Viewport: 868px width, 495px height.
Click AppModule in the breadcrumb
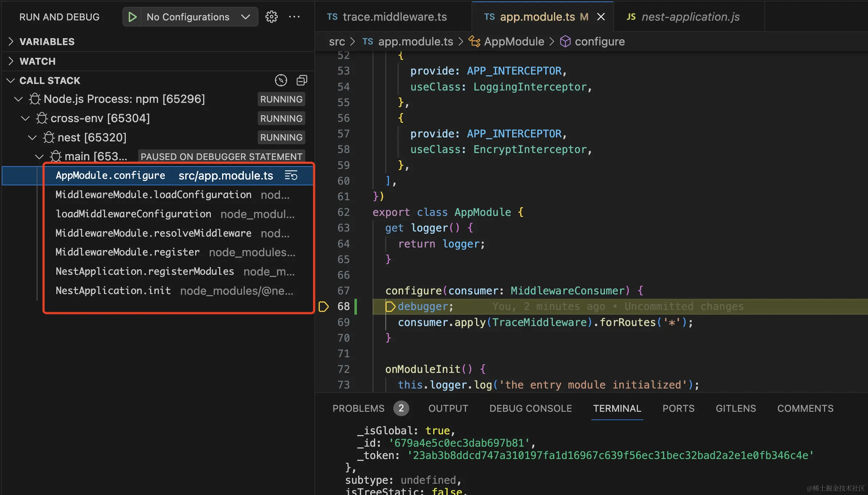tap(514, 41)
